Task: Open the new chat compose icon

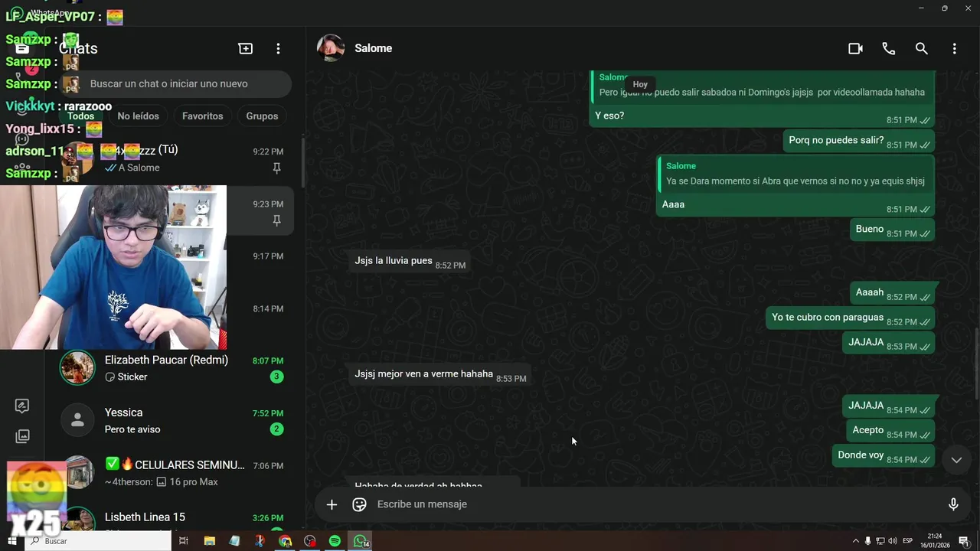Action: pos(246,48)
